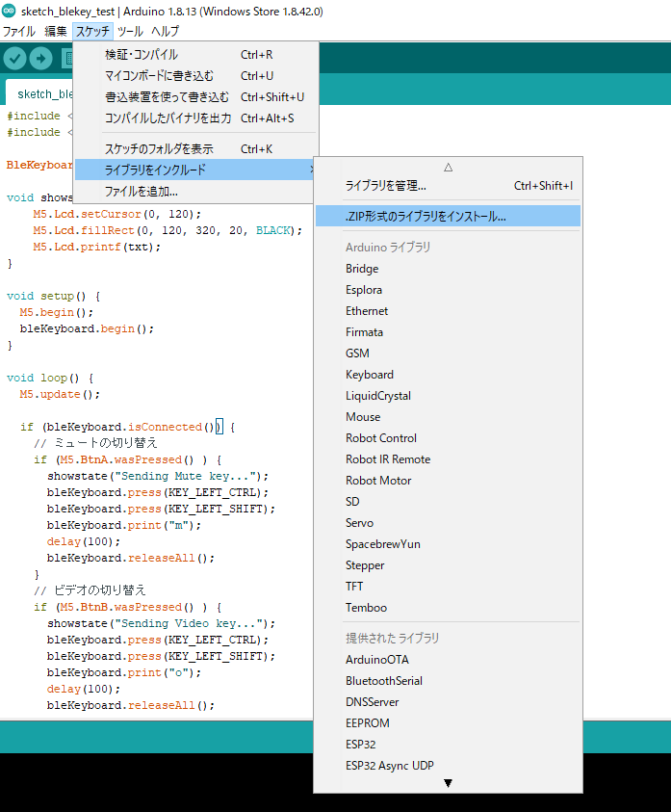Select the sketch_ble file tab
Image resolution: width=671 pixels, height=812 pixels.
(x=40, y=93)
